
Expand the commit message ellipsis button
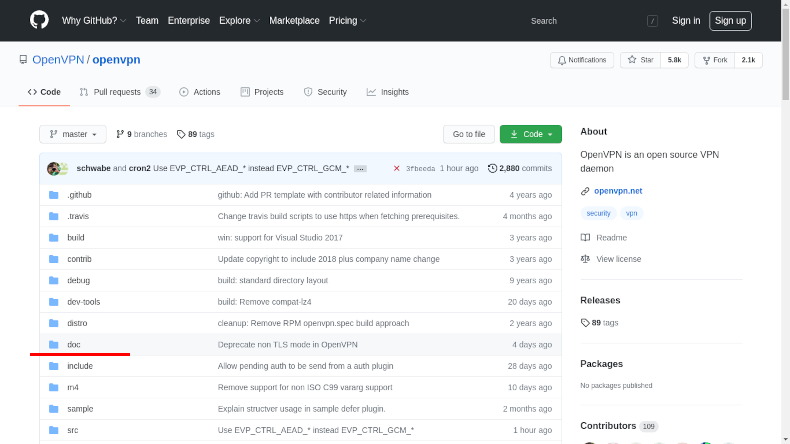coord(360,169)
